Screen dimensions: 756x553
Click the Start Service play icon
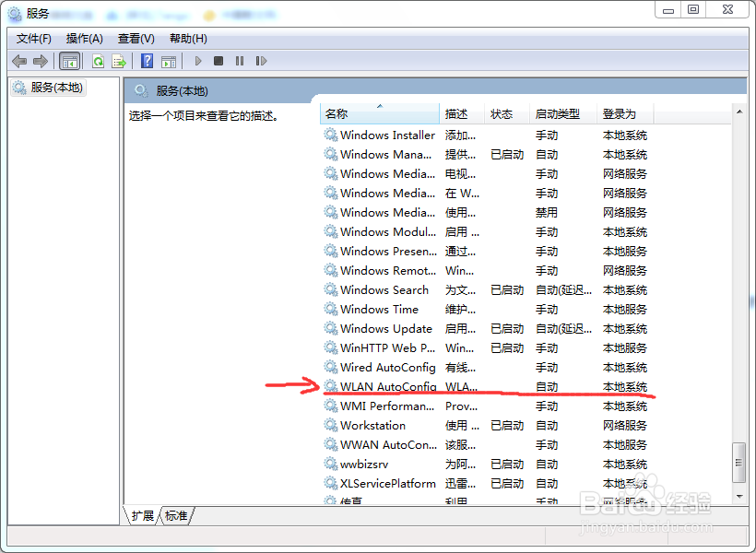[x=197, y=61]
